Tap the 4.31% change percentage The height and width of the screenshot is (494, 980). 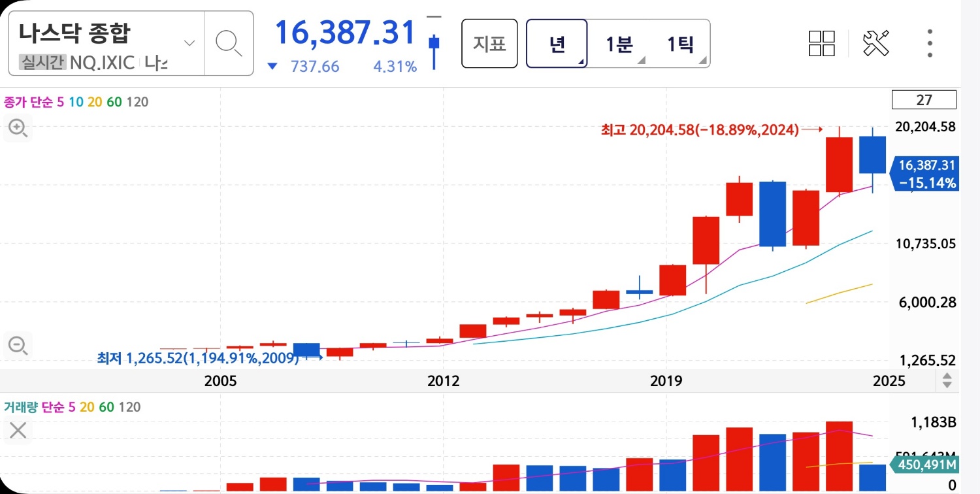click(x=395, y=66)
